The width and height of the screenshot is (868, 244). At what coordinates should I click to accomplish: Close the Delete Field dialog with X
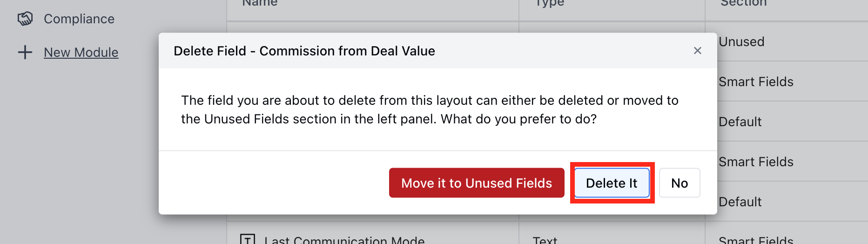click(x=697, y=51)
